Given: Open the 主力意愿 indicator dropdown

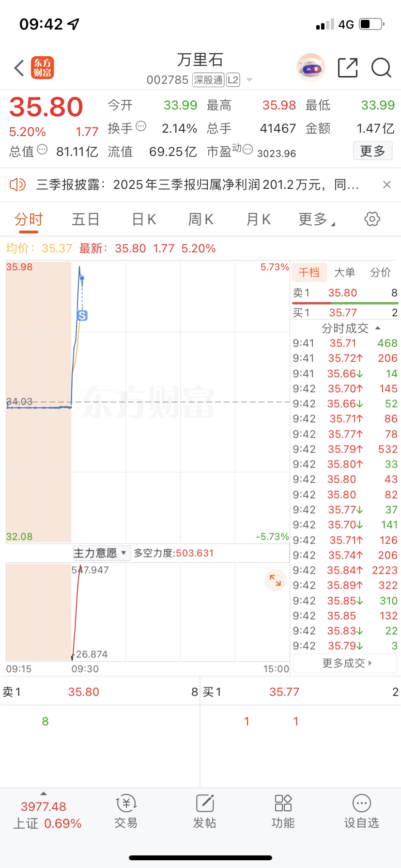Looking at the screenshot, I should (x=101, y=553).
